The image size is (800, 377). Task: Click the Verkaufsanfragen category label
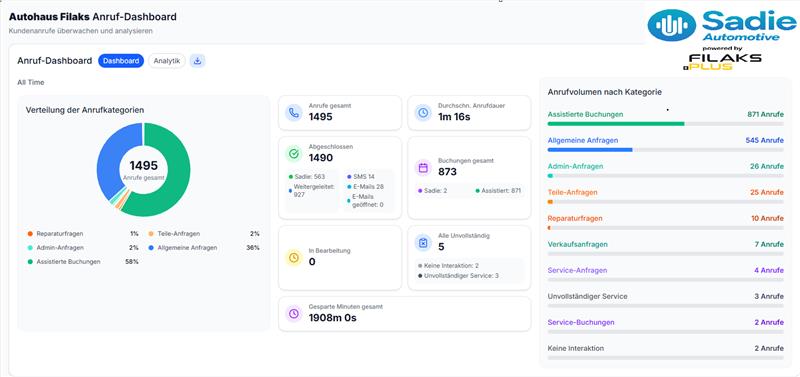(x=578, y=244)
